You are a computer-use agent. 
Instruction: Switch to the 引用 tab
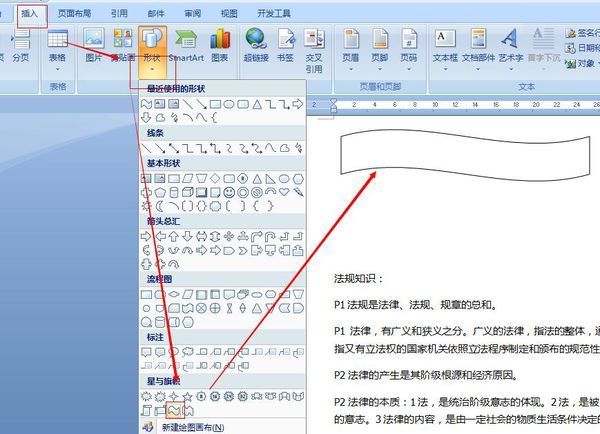119,14
